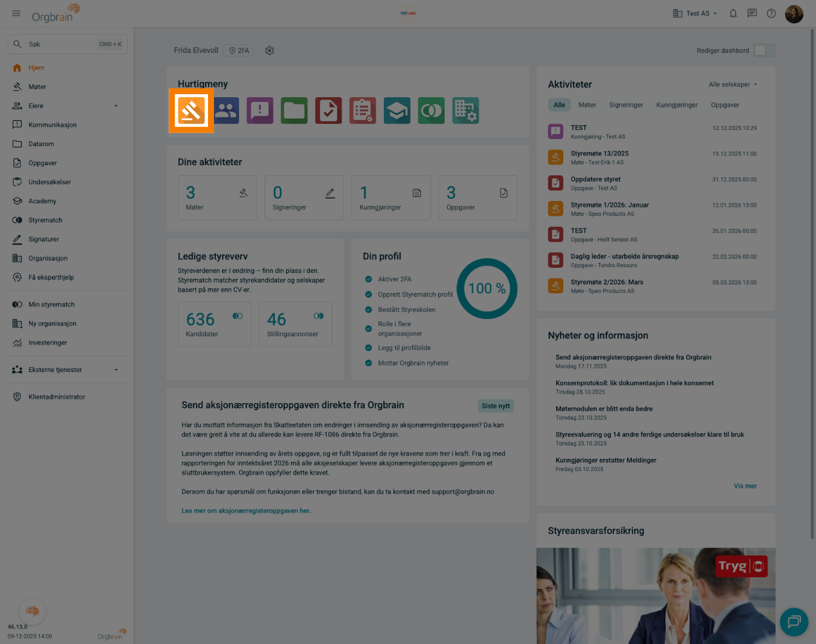Image resolution: width=816 pixels, height=644 pixels.
Task: Click the Søk search field
Action: [x=67, y=44]
